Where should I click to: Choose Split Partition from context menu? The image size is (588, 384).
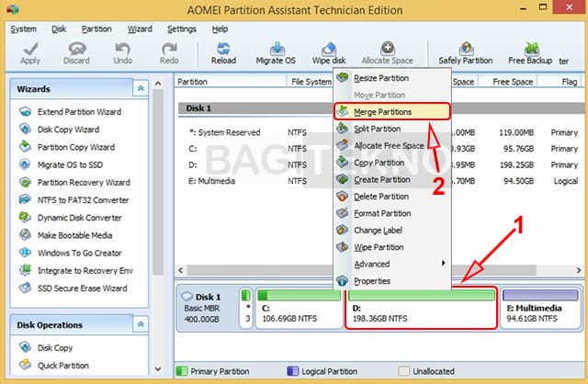(x=392, y=129)
